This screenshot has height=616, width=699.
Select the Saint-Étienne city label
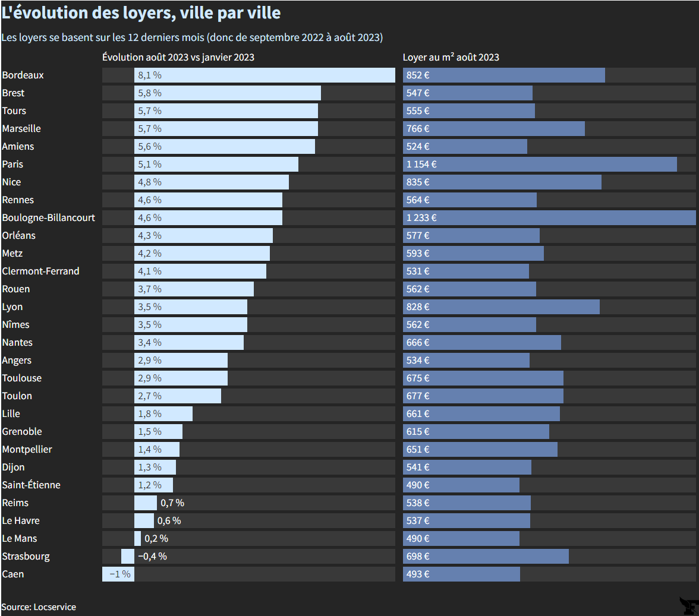coord(31,485)
